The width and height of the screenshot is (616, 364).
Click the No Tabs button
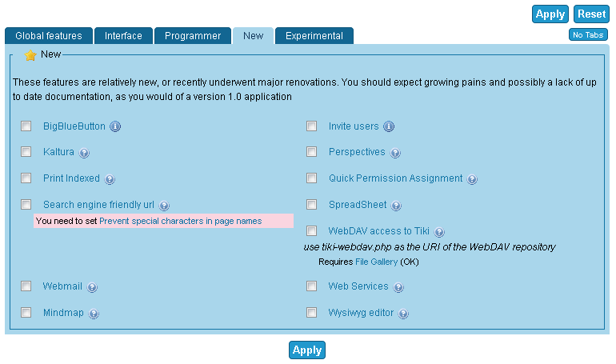(588, 35)
